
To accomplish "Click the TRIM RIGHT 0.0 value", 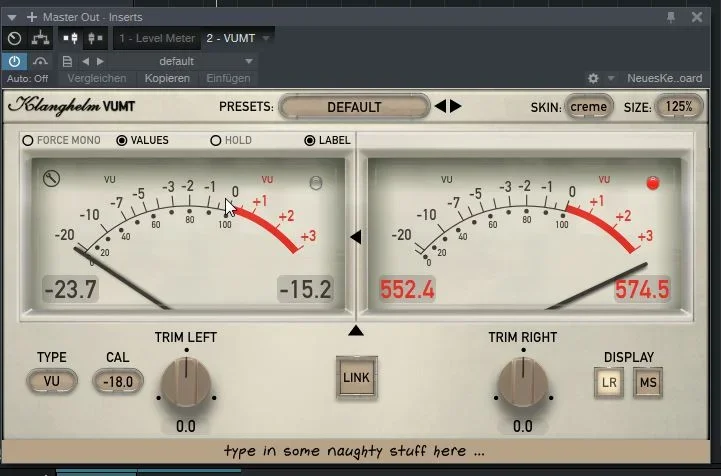I will 523,426.
